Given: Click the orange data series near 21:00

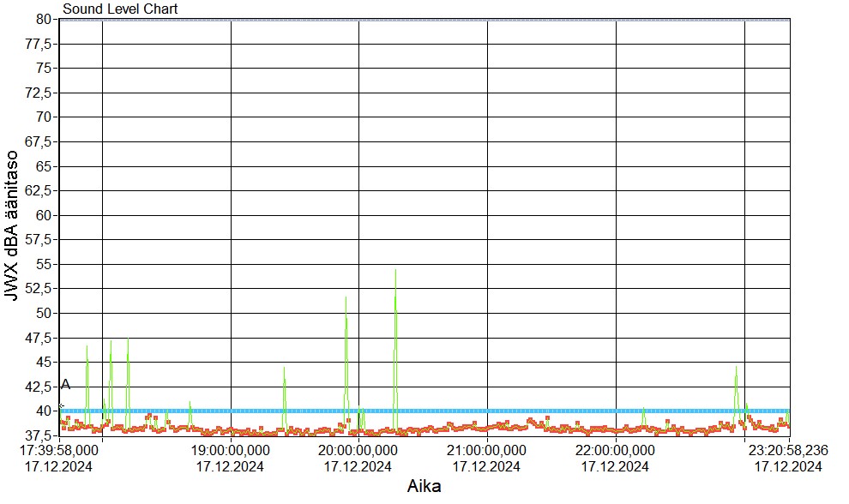Looking at the screenshot, I should (486, 427).
